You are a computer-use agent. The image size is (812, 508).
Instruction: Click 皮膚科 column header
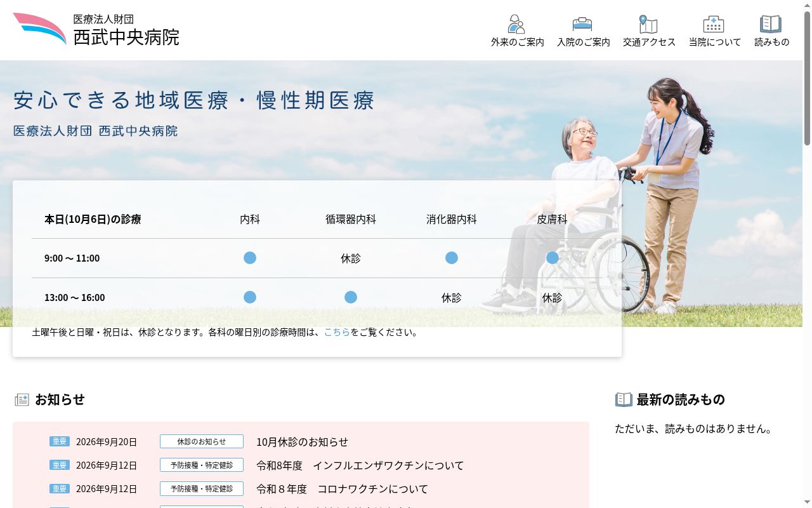(x=553, y=219)
